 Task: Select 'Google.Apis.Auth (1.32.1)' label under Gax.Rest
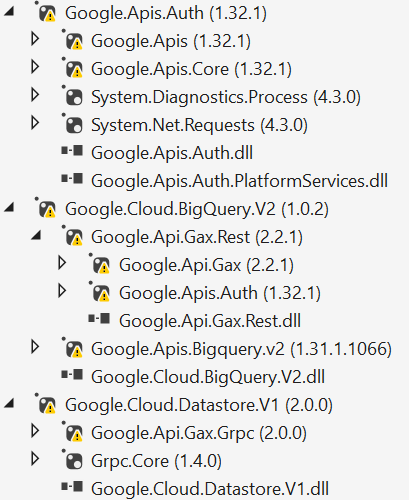(220, 294)
